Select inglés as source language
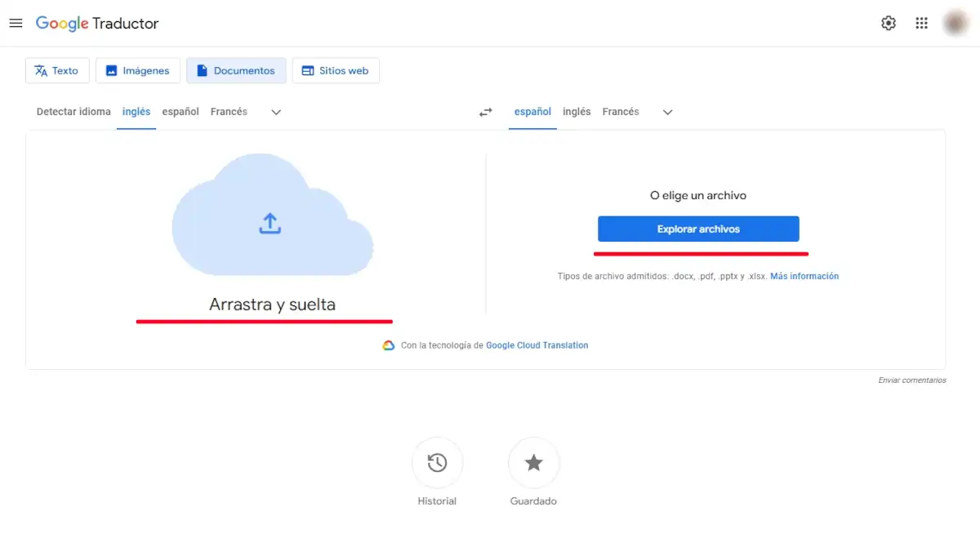 click(136, 111)
